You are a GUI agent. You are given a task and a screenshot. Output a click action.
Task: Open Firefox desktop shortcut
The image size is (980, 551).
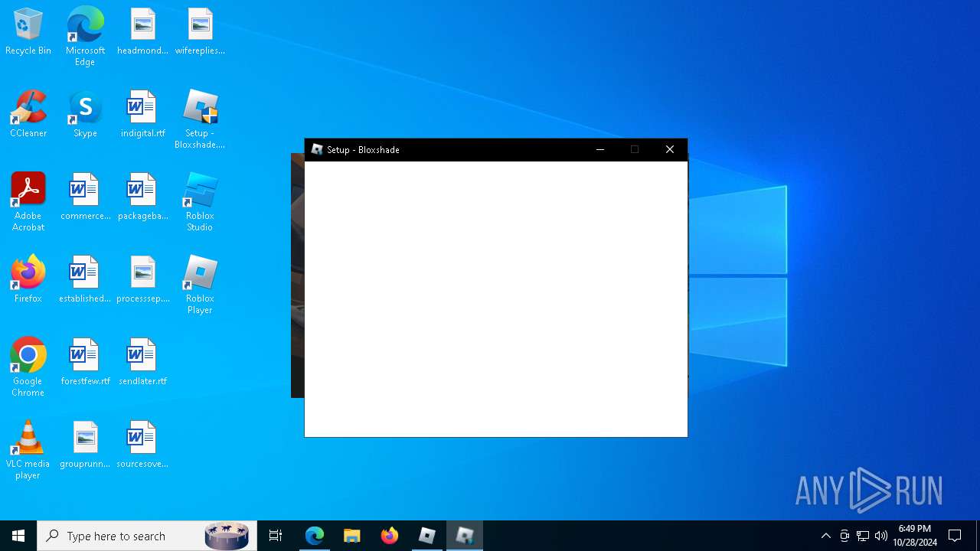tap(28, 280)
